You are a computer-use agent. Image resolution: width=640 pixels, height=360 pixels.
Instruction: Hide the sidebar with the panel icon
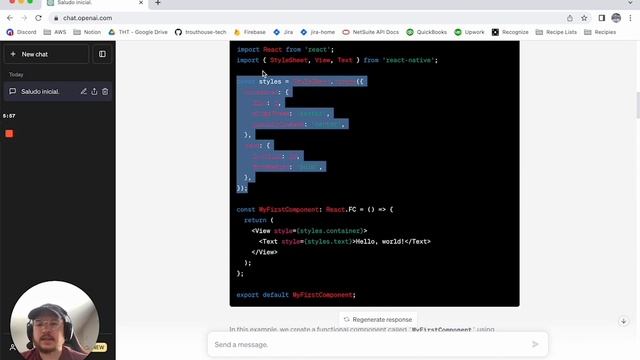pos(102,54)
